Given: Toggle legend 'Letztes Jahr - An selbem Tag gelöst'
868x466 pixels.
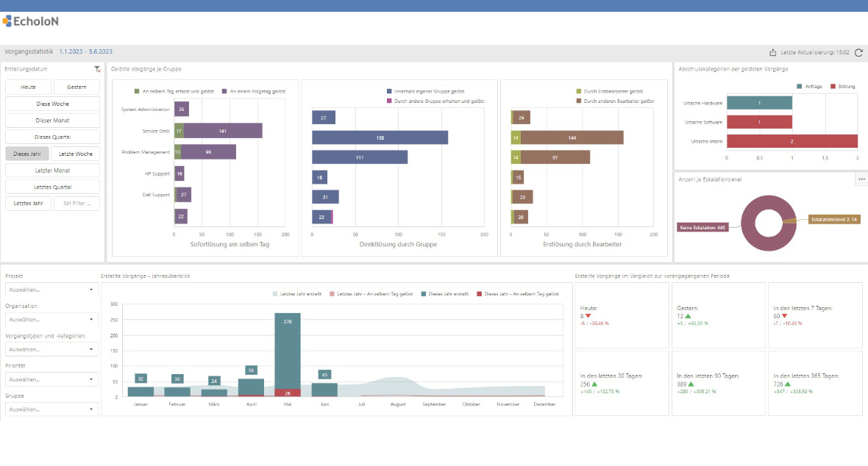Looking at the screenshot, I should 371,294.
